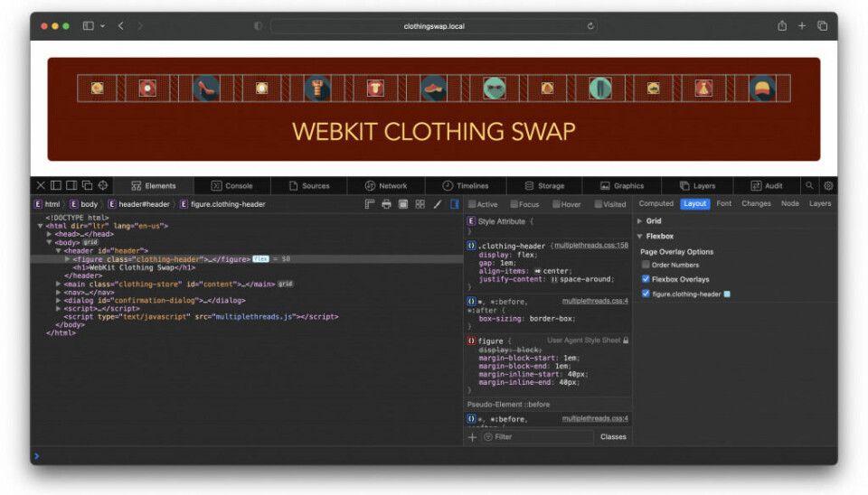The width and height of the screenshot is (868, 495).
Task: Expand the Grid section
Action: (640, 220)
